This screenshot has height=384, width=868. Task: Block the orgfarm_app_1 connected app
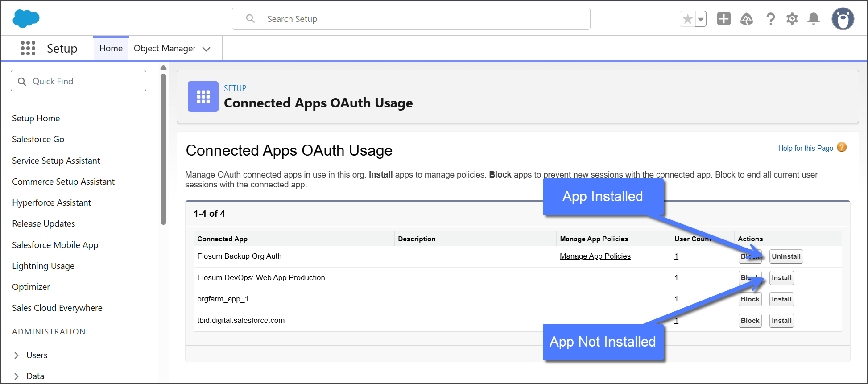pos(750,299)
